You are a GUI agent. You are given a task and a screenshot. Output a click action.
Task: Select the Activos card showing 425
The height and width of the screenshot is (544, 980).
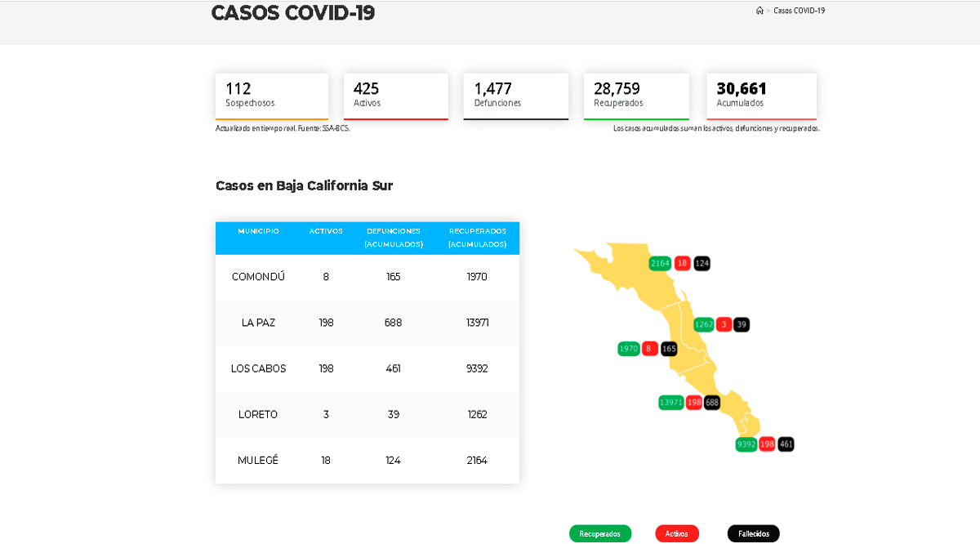coord(395,96)
